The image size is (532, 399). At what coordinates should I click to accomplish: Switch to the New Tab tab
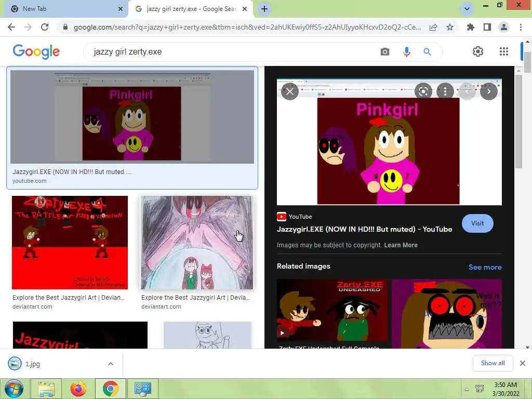click(64, 9)
